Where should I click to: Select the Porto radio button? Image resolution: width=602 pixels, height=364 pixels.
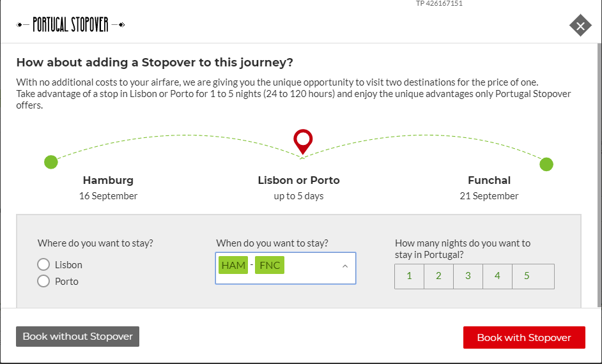click(43, 281)
